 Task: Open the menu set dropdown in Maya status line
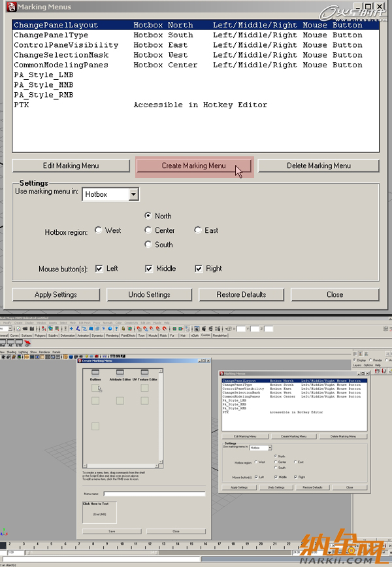click(x=10, y=329)
